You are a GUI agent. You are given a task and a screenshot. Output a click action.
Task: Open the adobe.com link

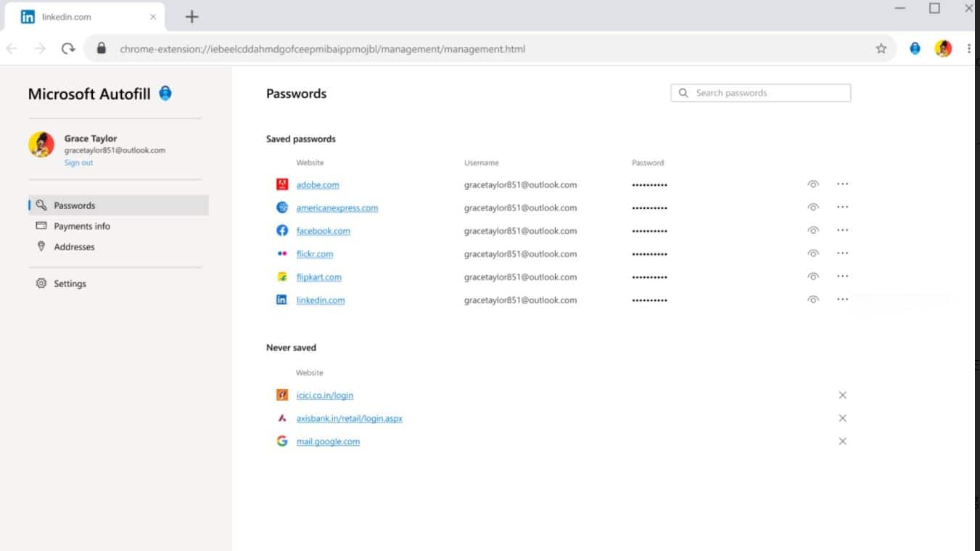(x=318, y=185)
